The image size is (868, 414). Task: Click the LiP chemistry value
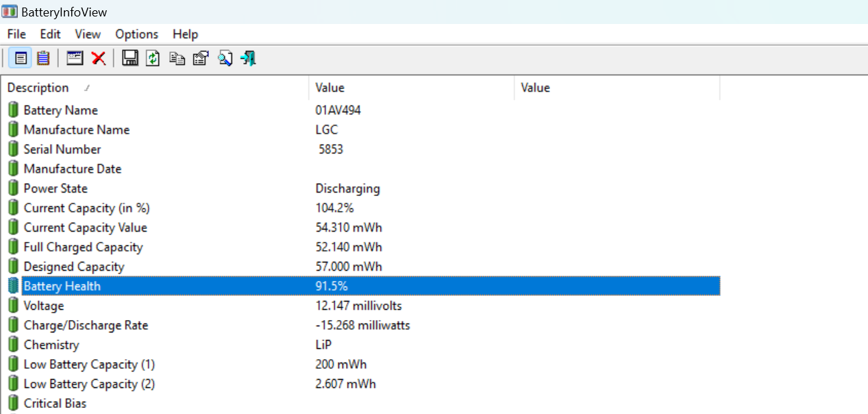(324, 345)
